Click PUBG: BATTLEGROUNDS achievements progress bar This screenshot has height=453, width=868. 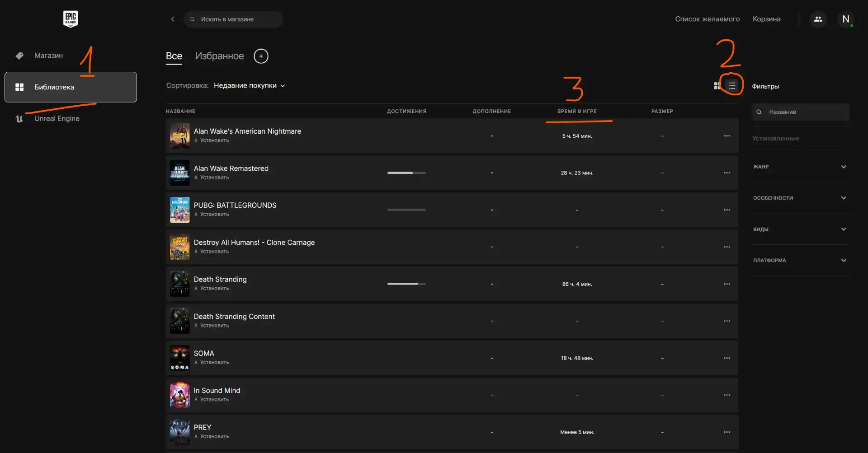(x=406, y=210)
